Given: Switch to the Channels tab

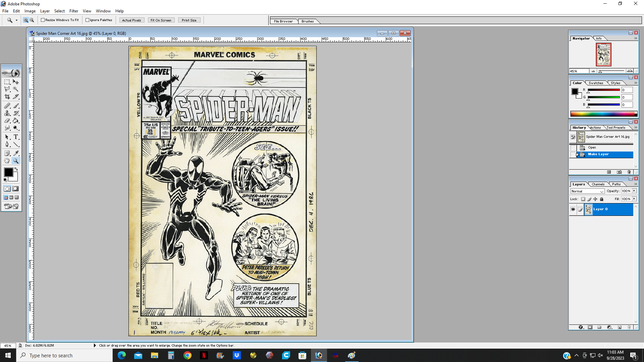Looking at the screenshot, I should pyautogui.click(x=598, y=184).
